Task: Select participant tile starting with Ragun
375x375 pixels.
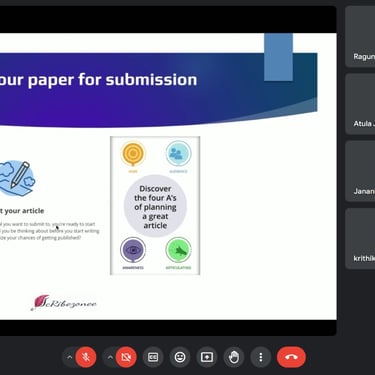Action: tap(360, 37)
